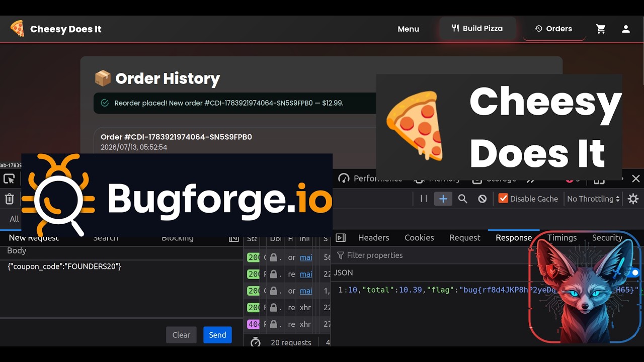Switch to the Request tab
The image size is (644, 362).
465,238
